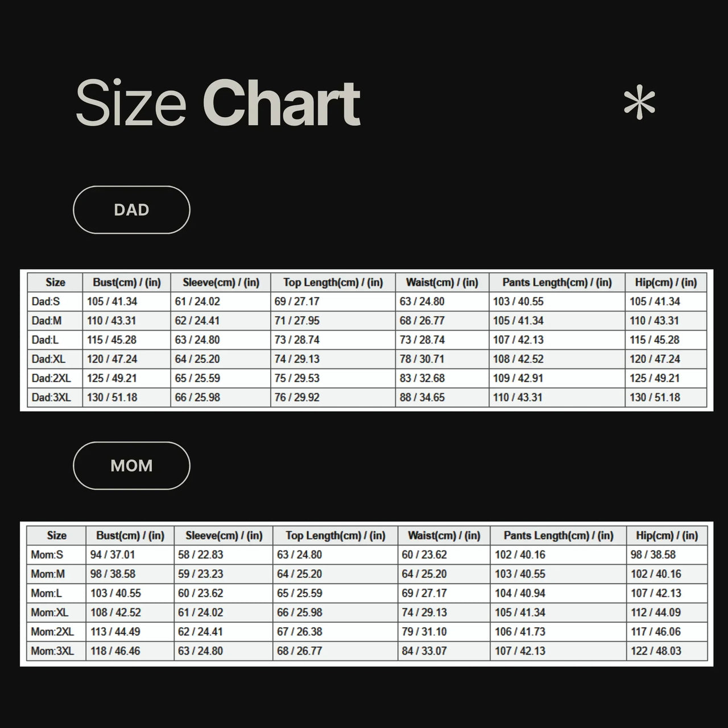The height and width of the screenshot is (728, 728).
Task: Click Mom:S bust value 94 / 37.01
Action: click(113, 555)
